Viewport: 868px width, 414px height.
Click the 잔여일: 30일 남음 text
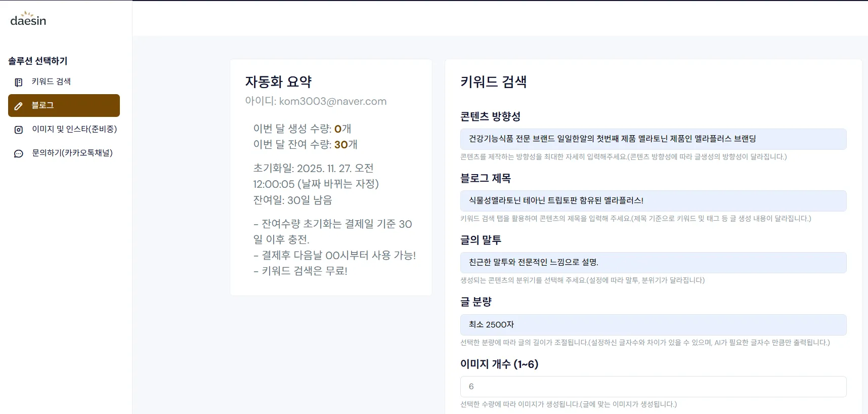point(293,200)
